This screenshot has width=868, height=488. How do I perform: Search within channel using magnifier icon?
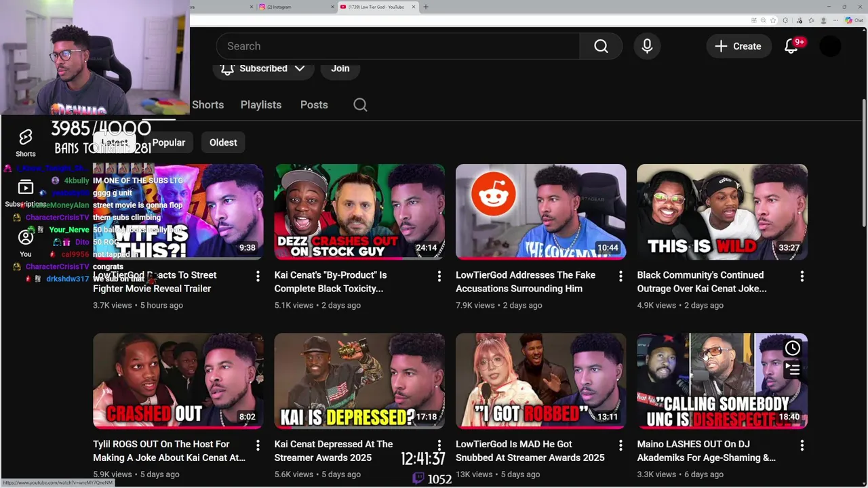tap(360, 105)
